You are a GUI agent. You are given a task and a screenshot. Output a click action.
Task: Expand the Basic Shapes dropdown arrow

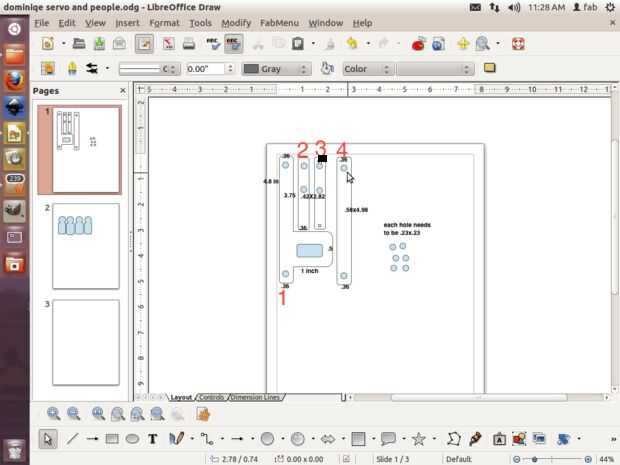[283, 439]
